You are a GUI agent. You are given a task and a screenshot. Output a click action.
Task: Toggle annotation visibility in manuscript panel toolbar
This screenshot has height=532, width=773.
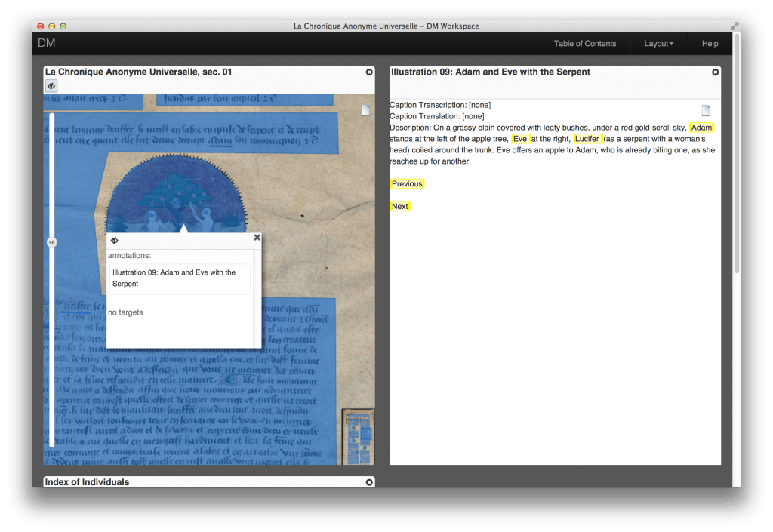51,86
